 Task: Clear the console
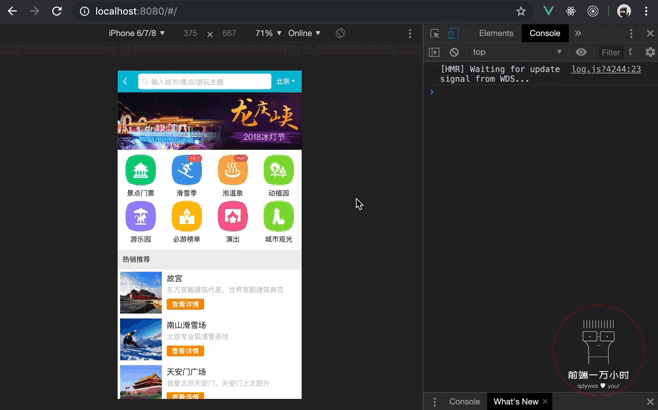(454, 52)
